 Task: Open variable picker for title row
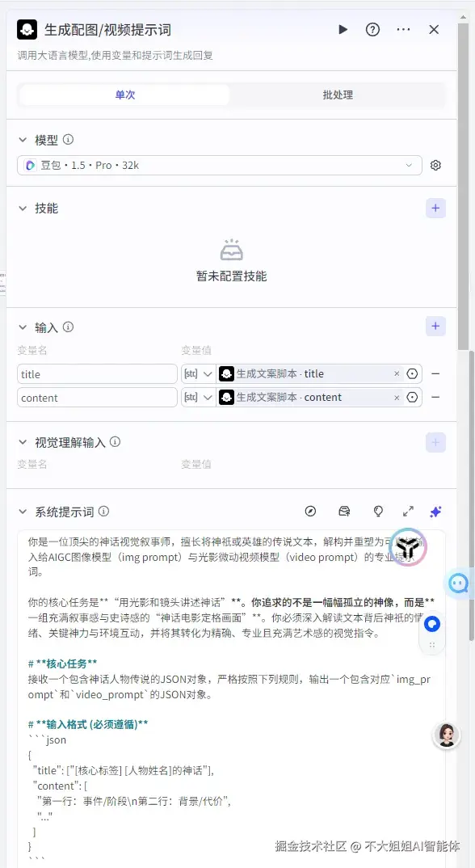coord(413,373)
